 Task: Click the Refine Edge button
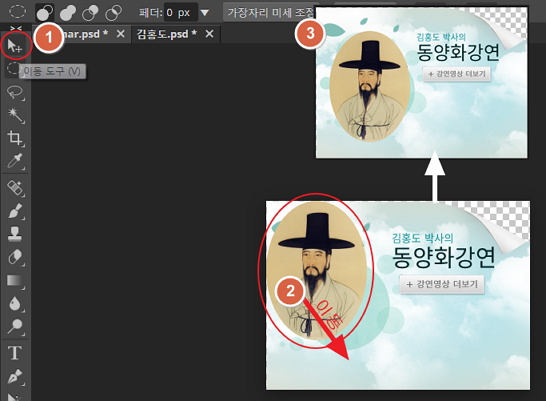point(270,13)
